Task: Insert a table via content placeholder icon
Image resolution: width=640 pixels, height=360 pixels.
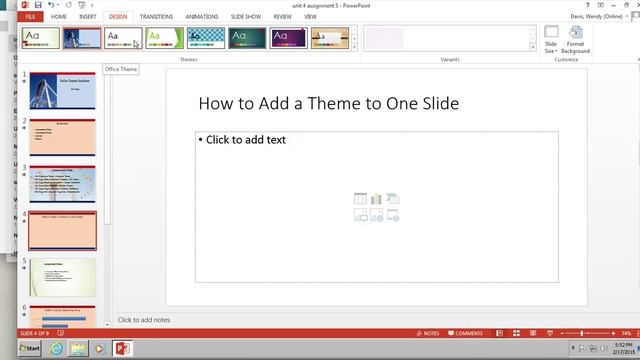Action: click(360, 199)
